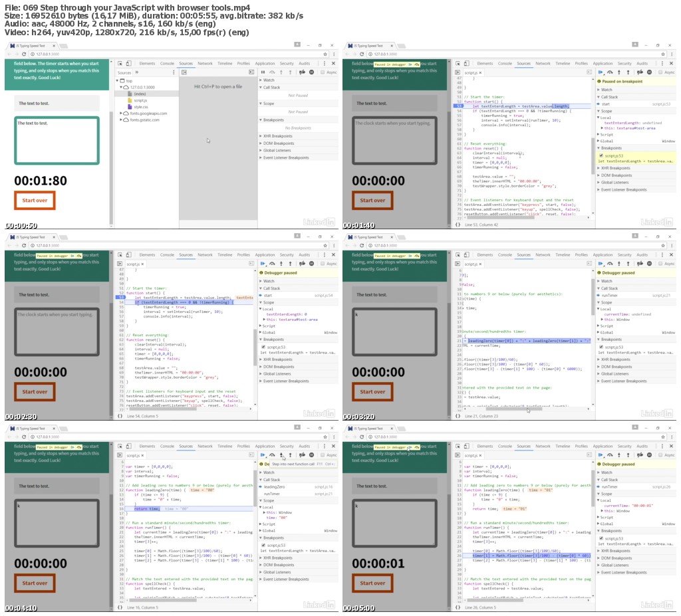This screenshot has height=616, width=681.
Task: Site info icon in 00:03:20 address bar
Action: click(x=370, y=246)
